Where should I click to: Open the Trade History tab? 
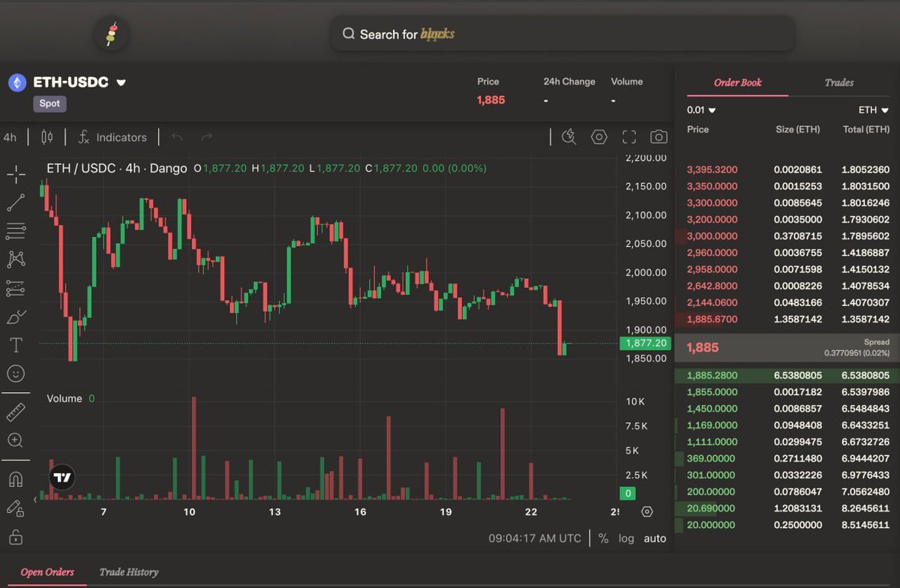[x=128, y=572]
